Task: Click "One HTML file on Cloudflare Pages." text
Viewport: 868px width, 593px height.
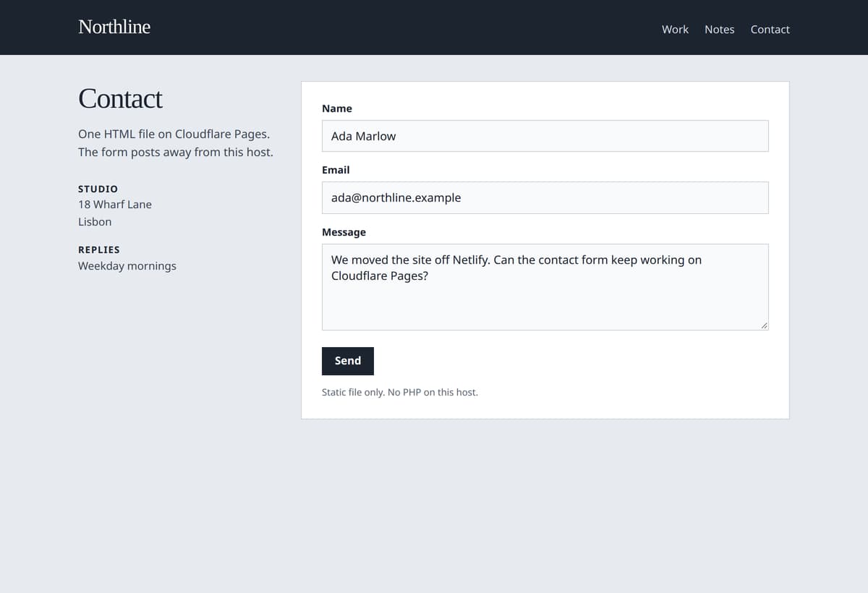Action: [x=174, y=135]
